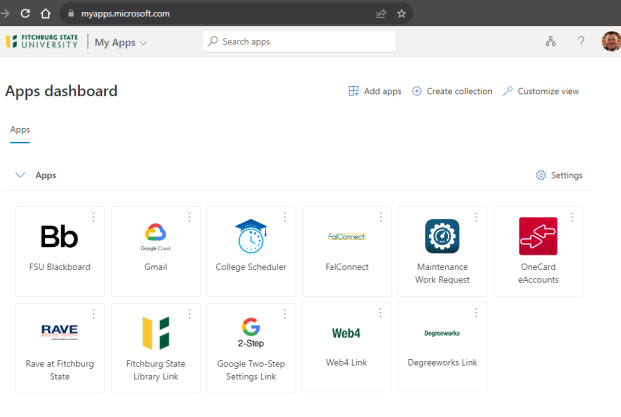Expand the My Apps dropdown
This screenshot has height=417, width=621.
coord(121,42)
